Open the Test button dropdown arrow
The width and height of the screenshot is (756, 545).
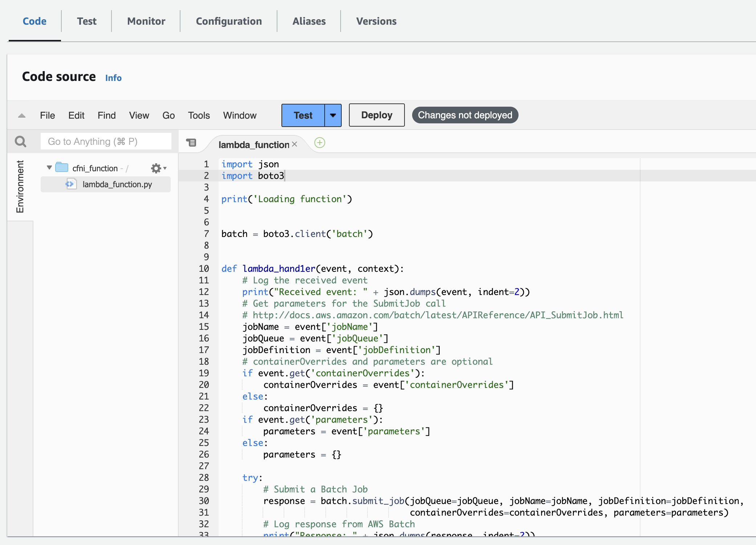333,115
